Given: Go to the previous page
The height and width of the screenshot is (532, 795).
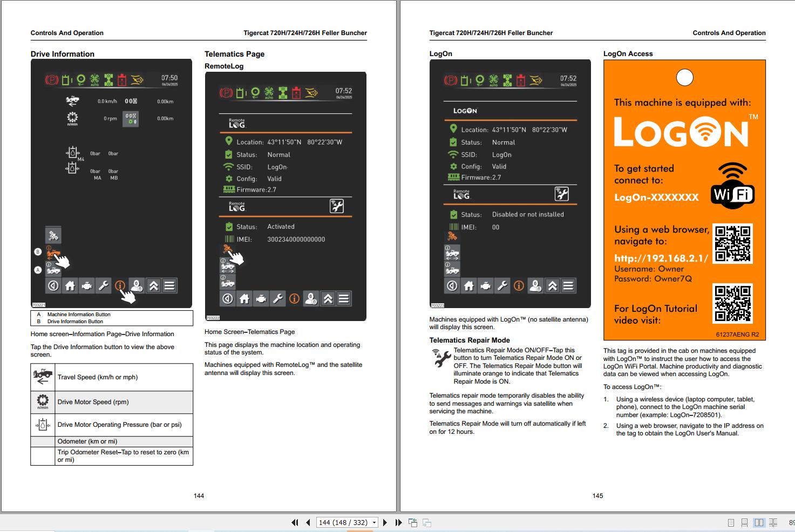Looking at the screenshot, I should point(308,522).
